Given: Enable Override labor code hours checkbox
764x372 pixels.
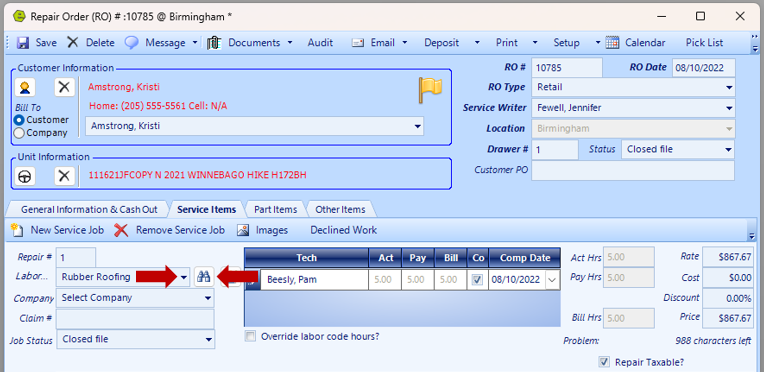Looking at the screenshot, I should (x=250, y=336).
